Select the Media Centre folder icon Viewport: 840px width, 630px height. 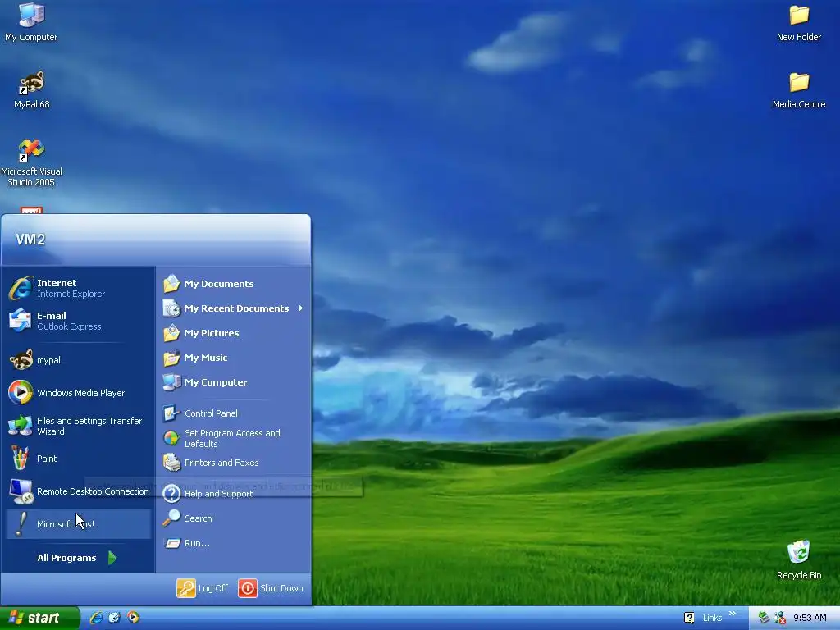tap(799, 90)
